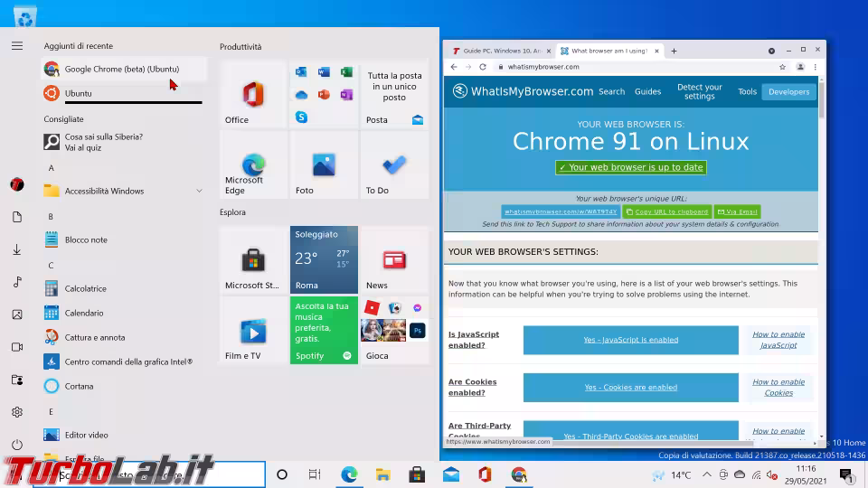Open Google Chrome (beta) (Ubuntu) from recent apps
This screenshot has width=868, height=488.
click(122, 69)
